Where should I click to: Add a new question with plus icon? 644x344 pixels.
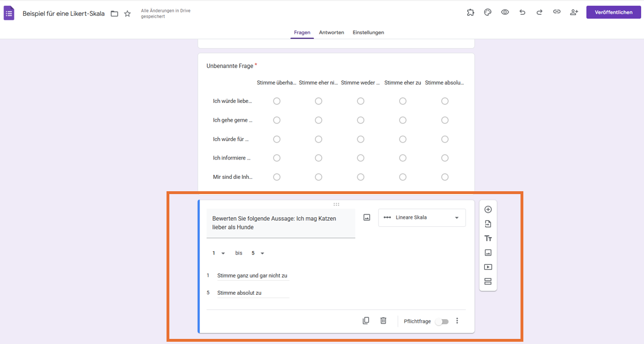[x=488, y=209]
